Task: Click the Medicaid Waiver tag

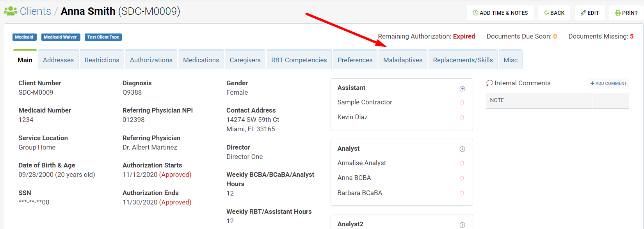Action: 60,37
